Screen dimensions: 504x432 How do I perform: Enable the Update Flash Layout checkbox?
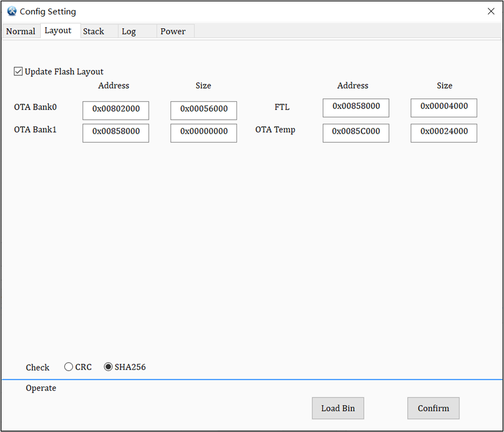tap(18, 71)
